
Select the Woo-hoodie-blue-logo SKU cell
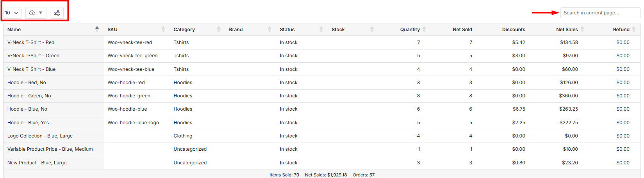133,123
